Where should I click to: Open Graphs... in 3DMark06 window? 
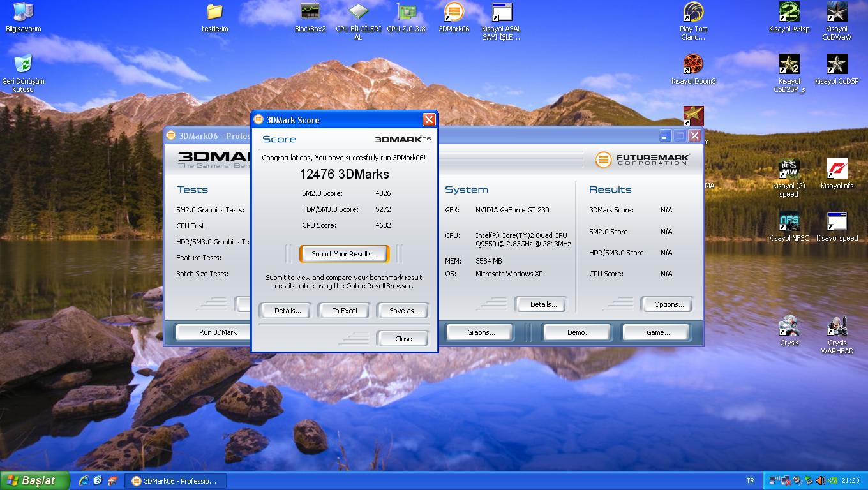coord(481,332)
